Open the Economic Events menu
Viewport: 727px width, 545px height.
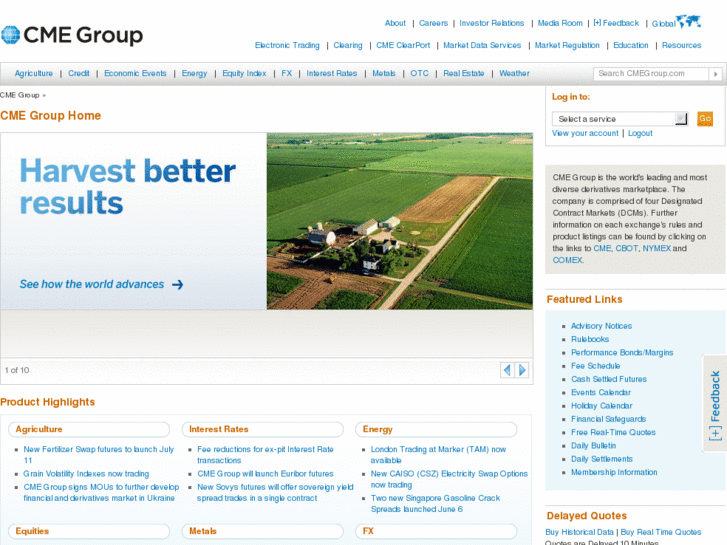pyautogui.click(x=135, y=73)
